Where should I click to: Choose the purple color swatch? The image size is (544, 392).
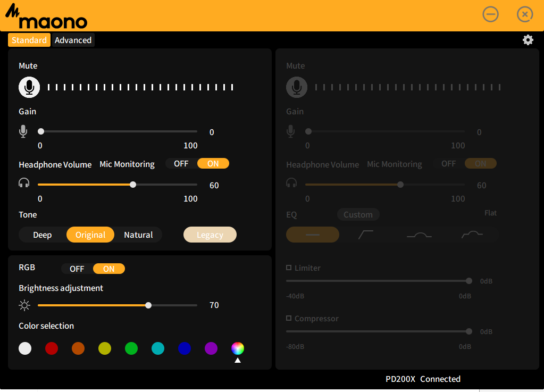(x=211, y=348)
